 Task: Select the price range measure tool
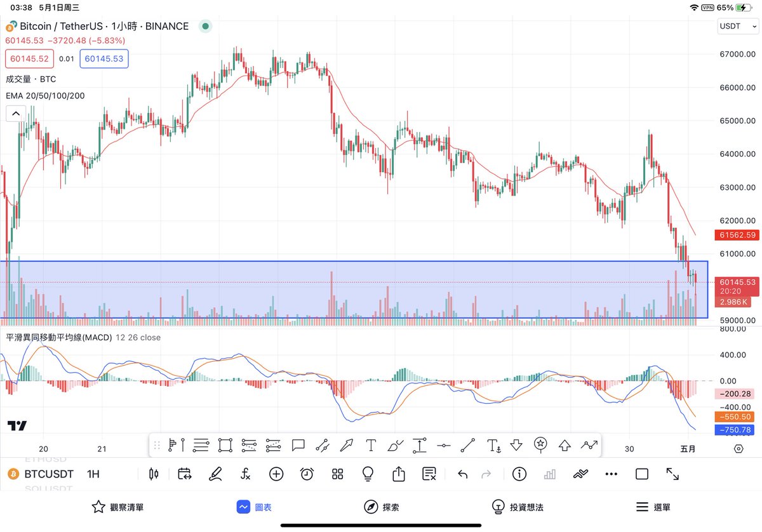click(419, 445)
